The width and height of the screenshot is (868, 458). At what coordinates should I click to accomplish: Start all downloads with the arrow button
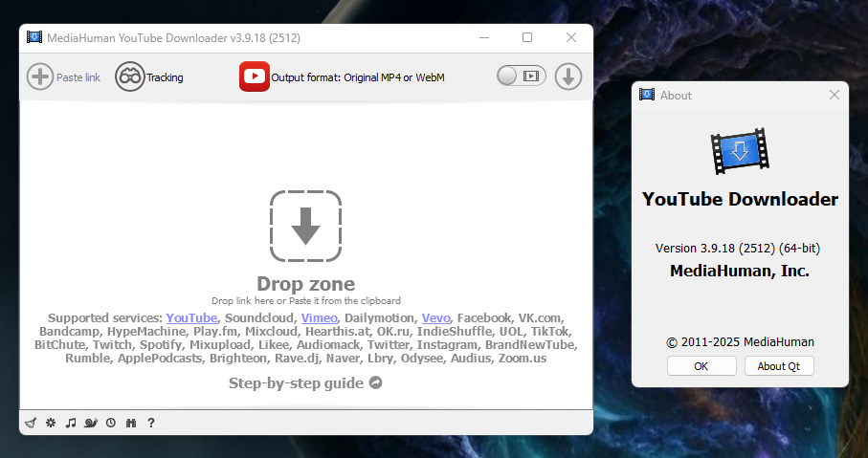[x=568, y=76]
